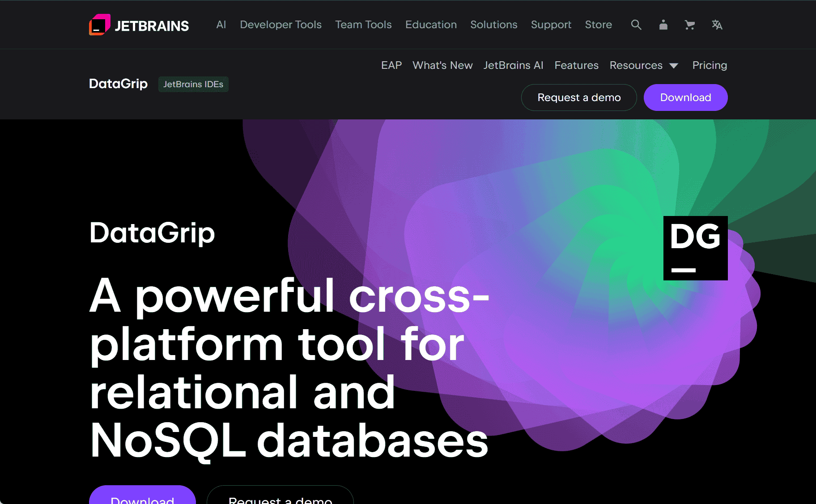Open the Education section
This screenshot has height=504, width=816.
[430, 25]
